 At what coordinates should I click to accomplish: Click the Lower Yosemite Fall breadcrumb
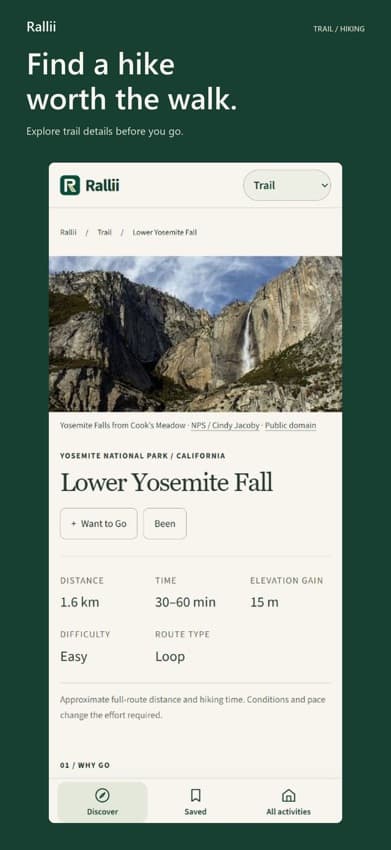coord(165,232)
